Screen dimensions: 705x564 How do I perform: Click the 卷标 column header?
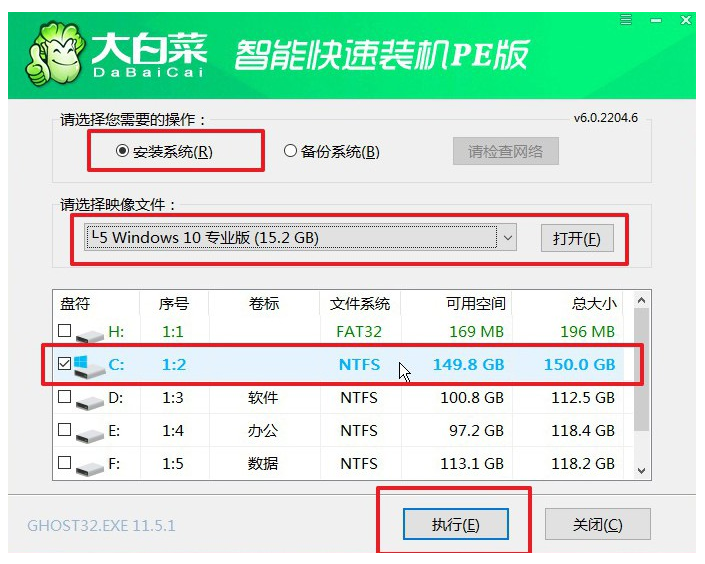pos(264,304)
